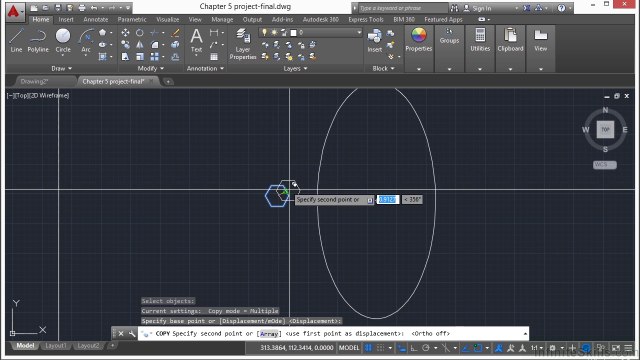This screenshot has height=360, width=640.
Task: Click the Copy tool in Modify panel
Action: pyautogui.click(x=125, y=44)
